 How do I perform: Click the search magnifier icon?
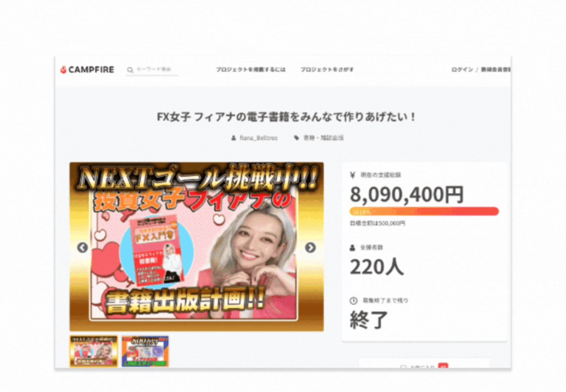[x=130, y=70]
